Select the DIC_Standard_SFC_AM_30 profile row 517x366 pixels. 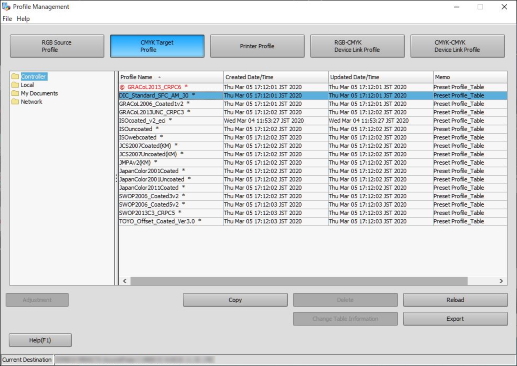pos(313,95)
